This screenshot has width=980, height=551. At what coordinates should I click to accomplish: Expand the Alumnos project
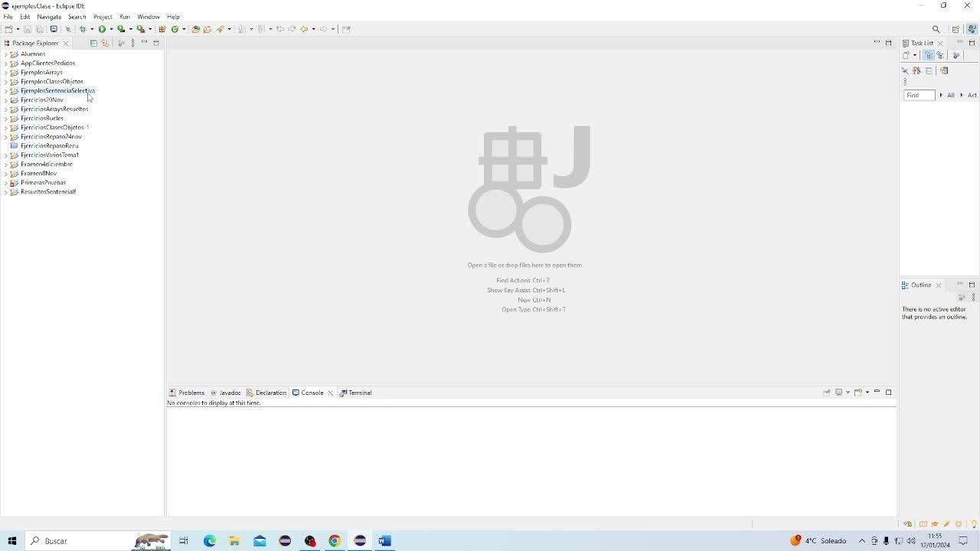pyautogui.click(x=6, y=54)
